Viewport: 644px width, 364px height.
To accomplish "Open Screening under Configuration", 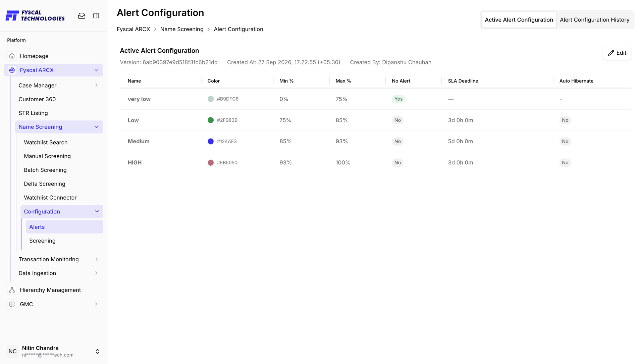I will pos(64,241).
